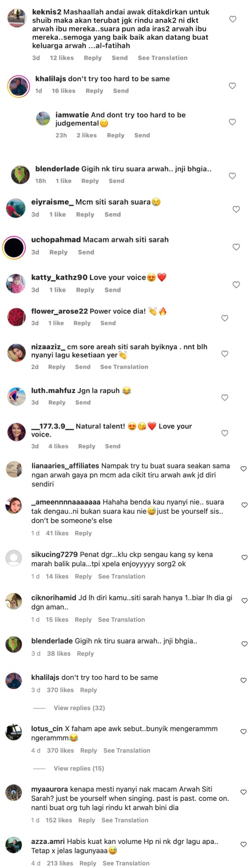Toggle like on ciknorihamid's comment
251x868 pixels.
tap(244, 600)
